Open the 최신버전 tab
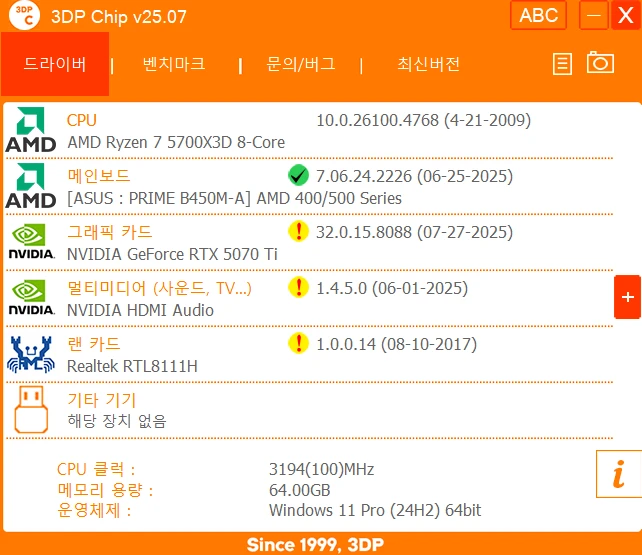Viewport: 642px width, 555px height. tap(428, 64)
